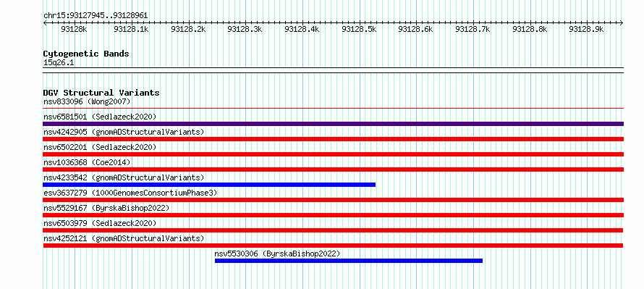
Task: Click the nsv1036368 (Coe2014) label
Action: (87, 162)
